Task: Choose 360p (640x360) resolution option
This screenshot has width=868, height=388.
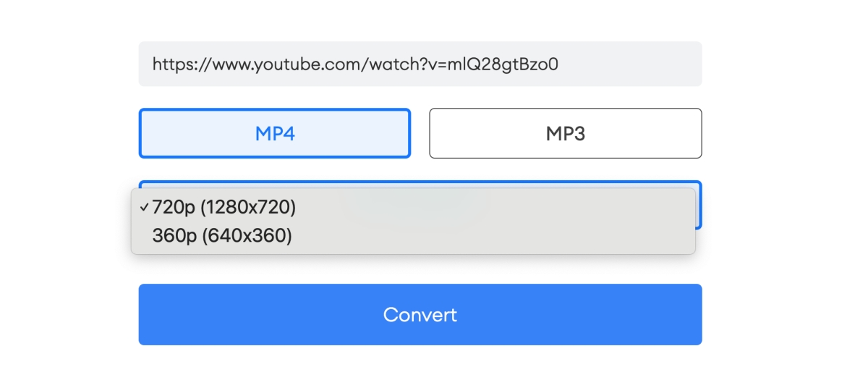Action: [x=222, y=236]
